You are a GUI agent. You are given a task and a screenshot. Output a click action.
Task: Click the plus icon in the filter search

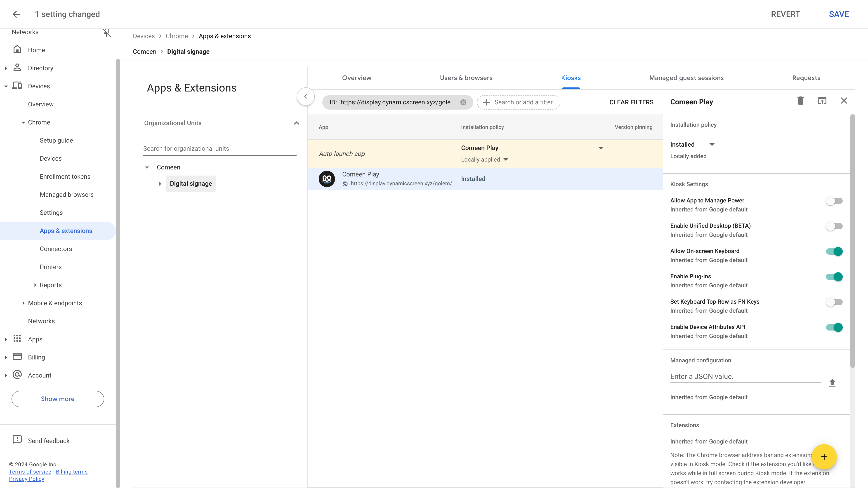pyautogui.click(x=486, y=102)
